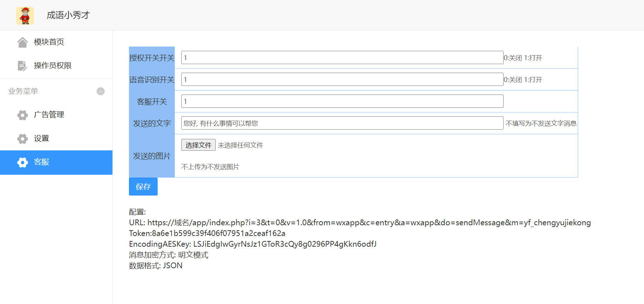The height and width of the screenshot is (304, 644).
Task: Click the 发送的文字 message input
Action: [x=342, y=123]
